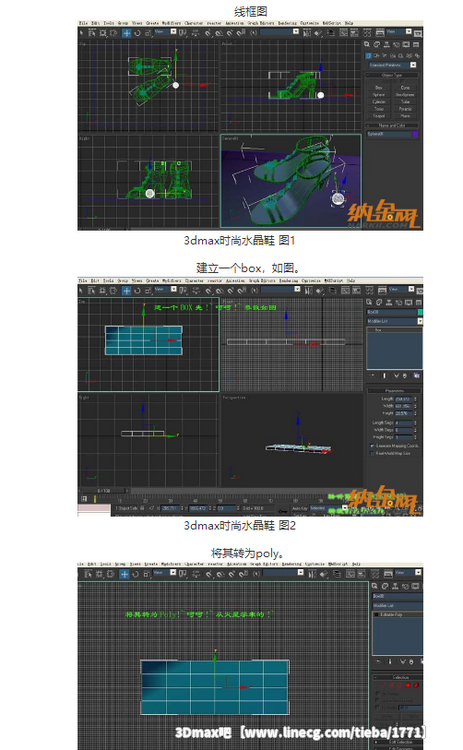This screenshot has width=463, height=750.
Task: Select Cameras category icon in 图1 Create panel
Action: 393,56
